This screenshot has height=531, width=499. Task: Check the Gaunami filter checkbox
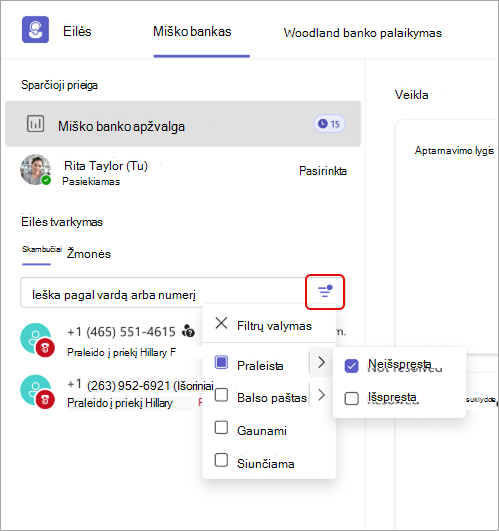221,427
